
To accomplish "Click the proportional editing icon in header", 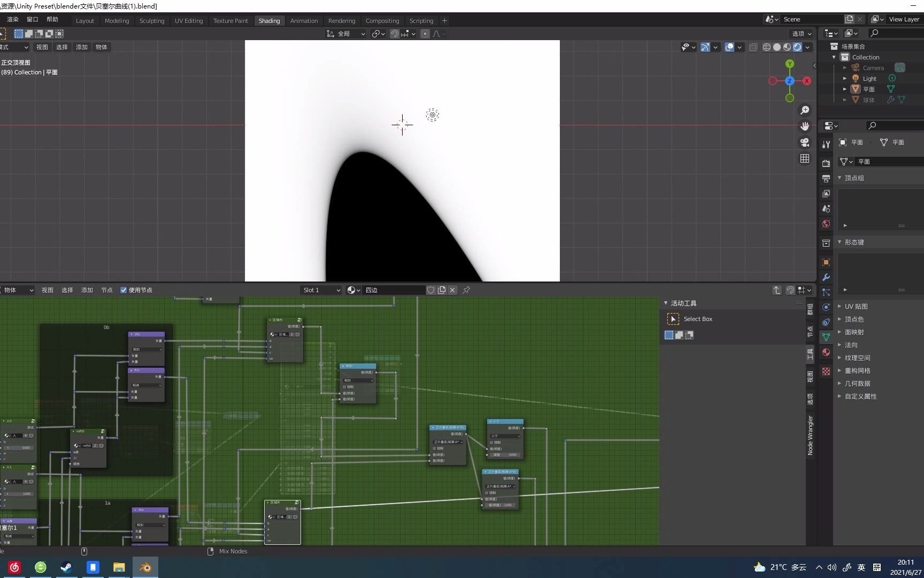I will pos(425,33).
